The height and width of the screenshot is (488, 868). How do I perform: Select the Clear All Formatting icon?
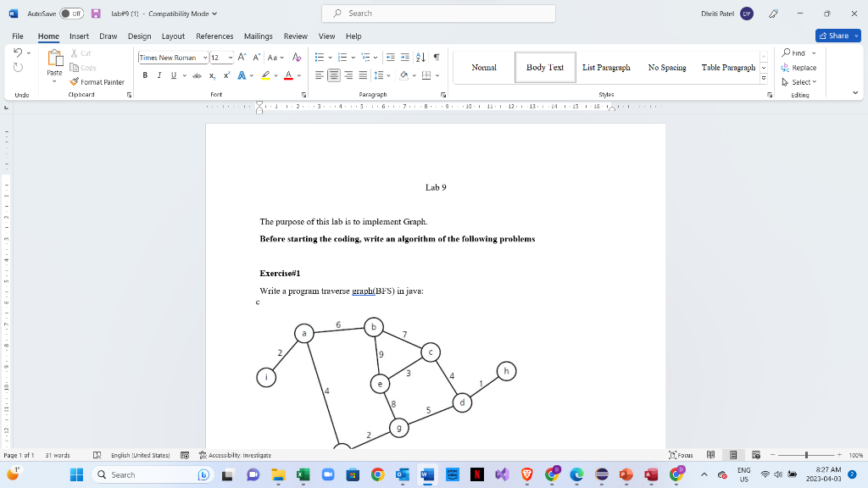tap(298, 58)
